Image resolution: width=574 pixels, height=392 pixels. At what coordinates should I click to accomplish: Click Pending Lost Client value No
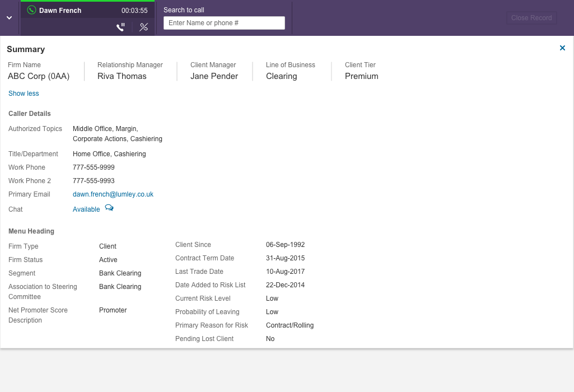click(x=270, y=339)
